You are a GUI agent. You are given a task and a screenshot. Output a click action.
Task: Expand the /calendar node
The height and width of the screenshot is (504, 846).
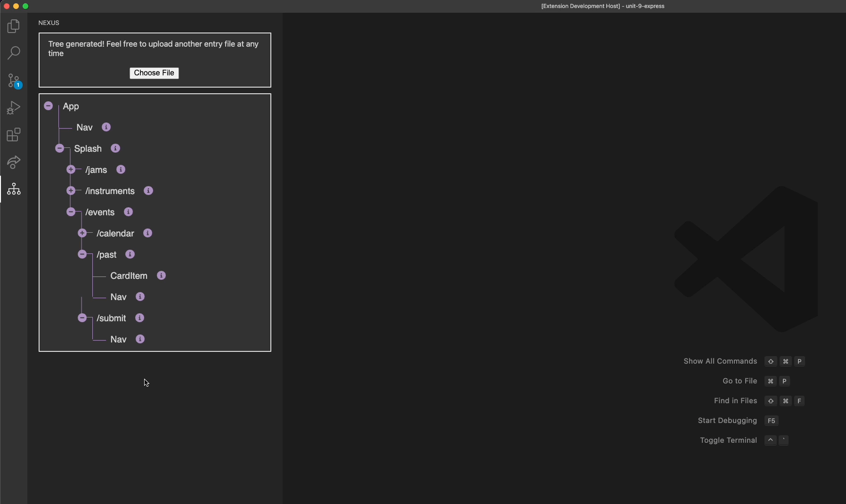82,233
